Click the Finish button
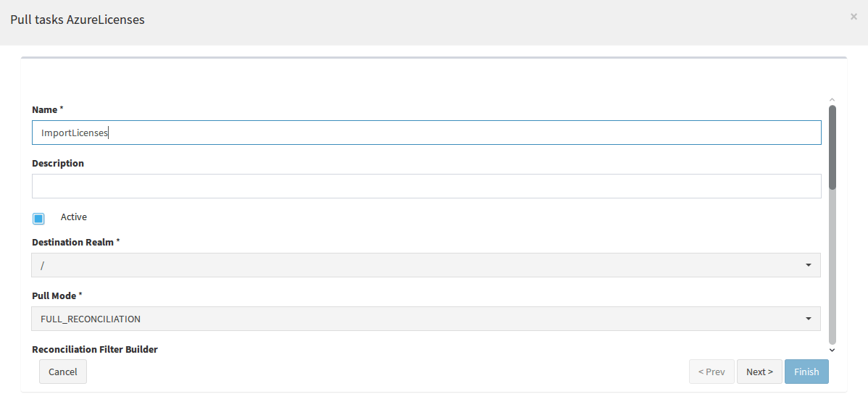 coord(806,372)
